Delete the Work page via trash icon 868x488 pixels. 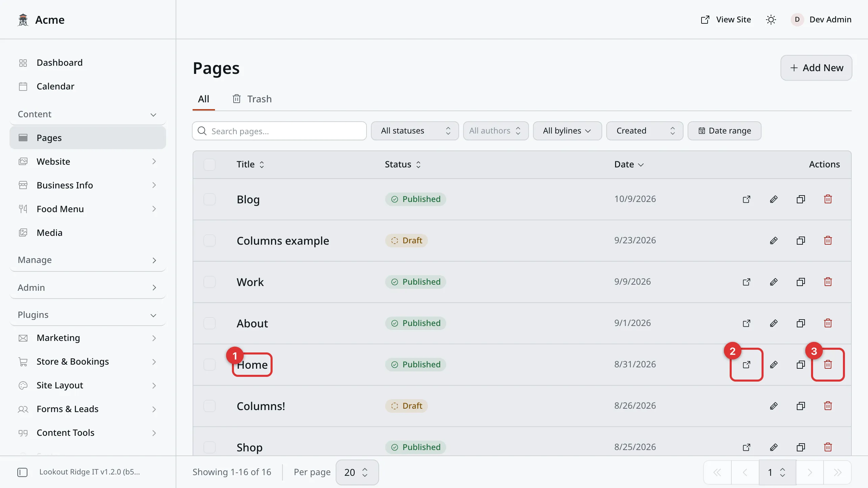[828, 282]
